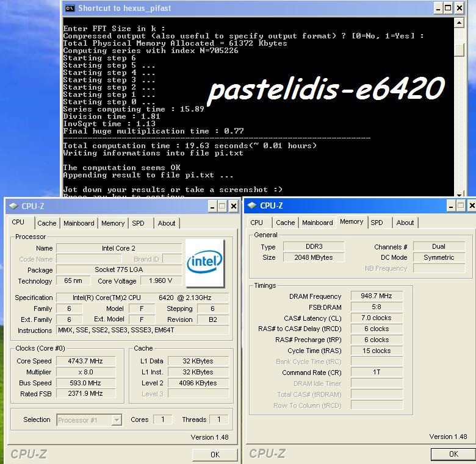Click the Intel logo in left CPU-Z
The width and height of the screenshot is (476, 464).
pos(205,263)
